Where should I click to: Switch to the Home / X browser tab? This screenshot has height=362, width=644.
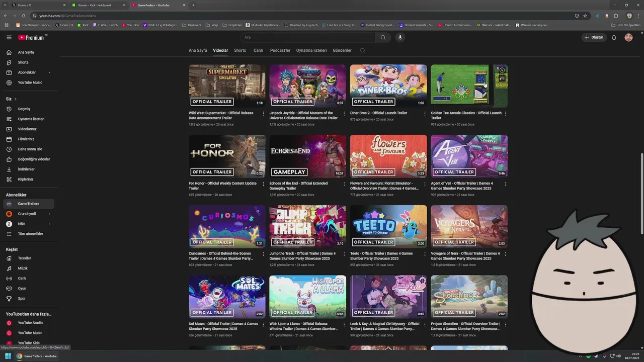(37, 5)
